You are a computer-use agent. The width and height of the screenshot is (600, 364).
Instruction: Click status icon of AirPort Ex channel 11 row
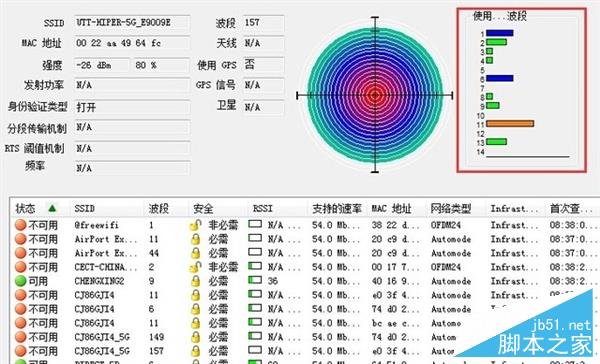tap(21, 239)
